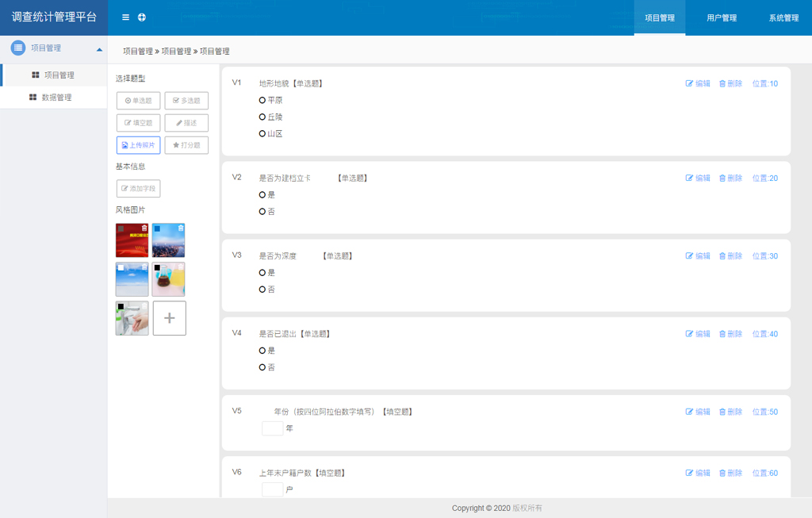Select 山区 radio option under 地形地貌
Viewport: 812px width, 518px height.
(262, 134)
